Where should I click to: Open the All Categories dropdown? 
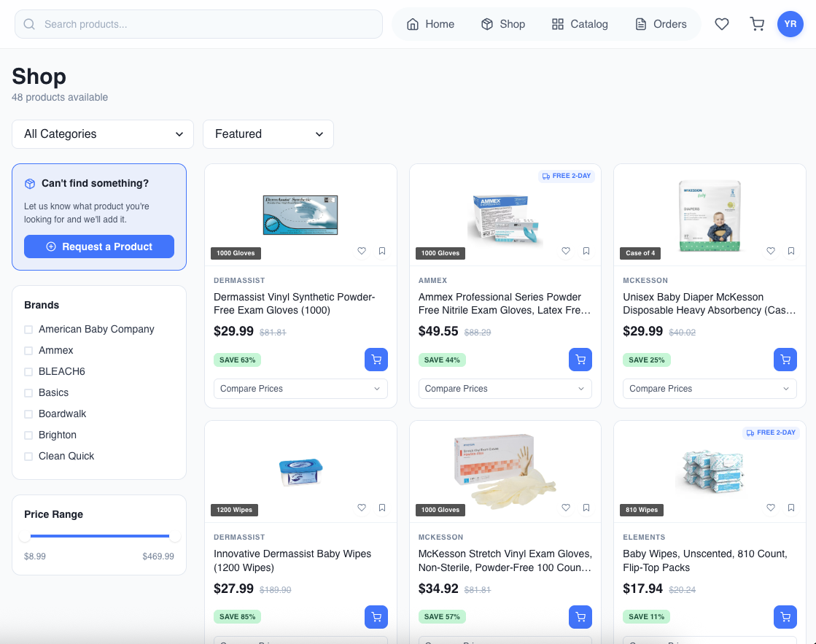(x=102, y=134)
